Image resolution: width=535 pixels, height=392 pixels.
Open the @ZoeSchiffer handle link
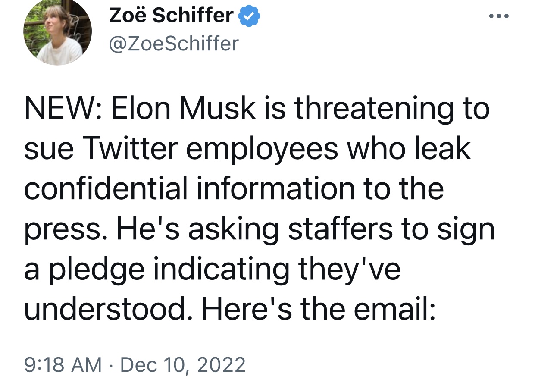click(174, 43)
